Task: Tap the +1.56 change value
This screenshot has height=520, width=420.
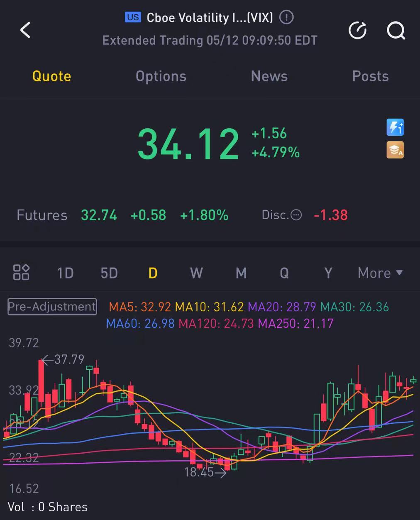Action: click(269, 133)
